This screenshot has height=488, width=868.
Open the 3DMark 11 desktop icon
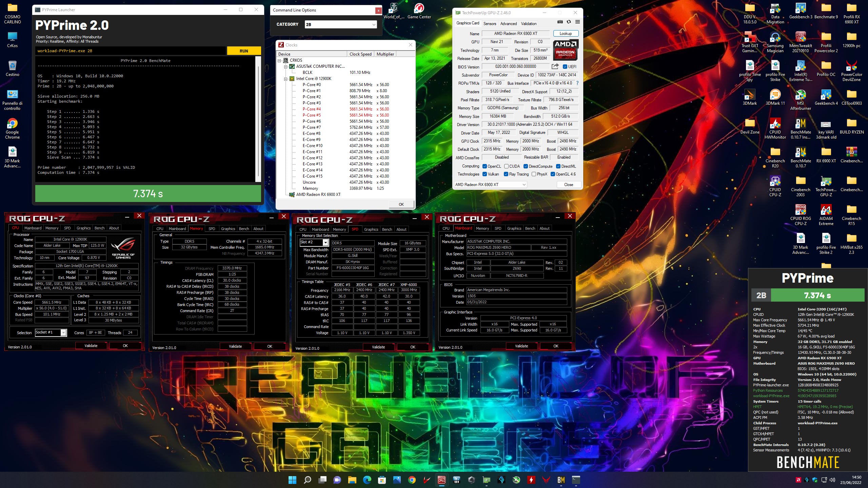(775, 97)
